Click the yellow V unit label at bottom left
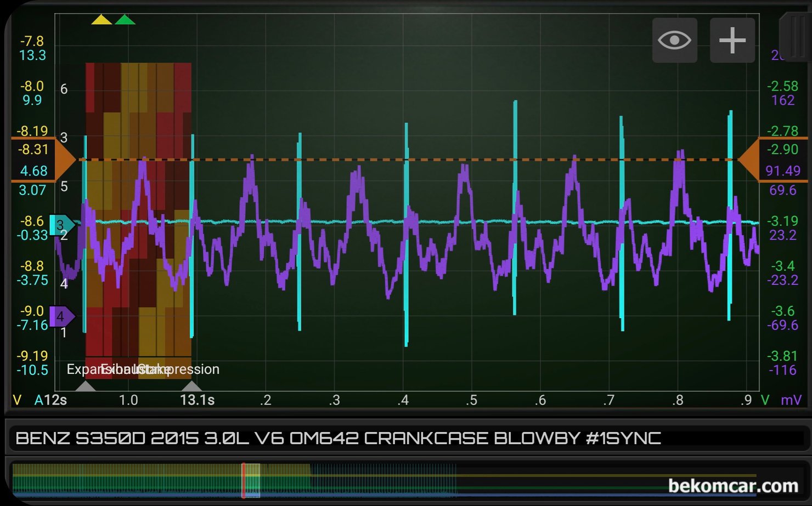Screen dimensions: 812x506 point(17,400)
